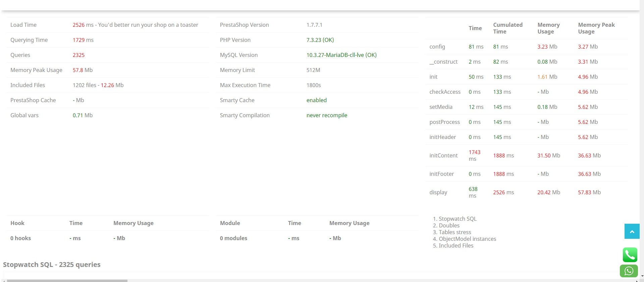Click display time 638 ms

(473, 192)
